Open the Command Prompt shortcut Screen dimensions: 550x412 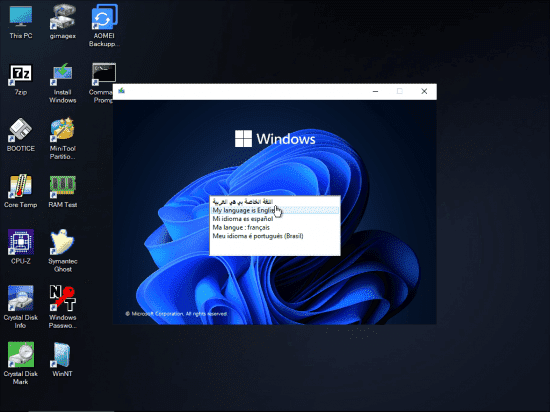(102, 83)
